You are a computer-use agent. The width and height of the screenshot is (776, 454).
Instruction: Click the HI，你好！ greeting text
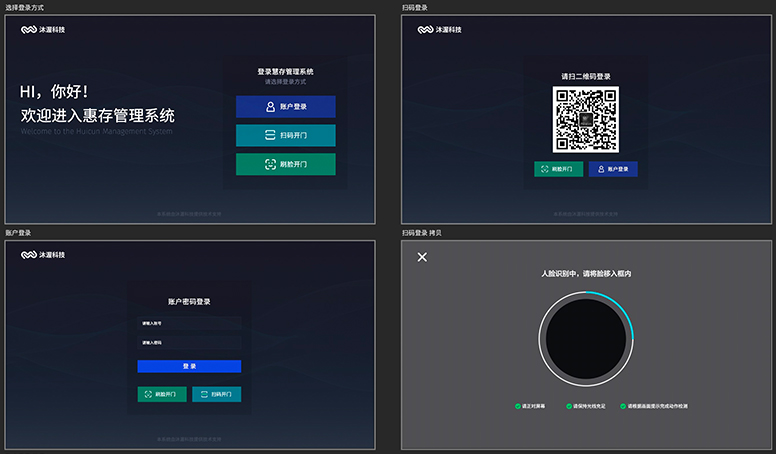click(54, 92)
